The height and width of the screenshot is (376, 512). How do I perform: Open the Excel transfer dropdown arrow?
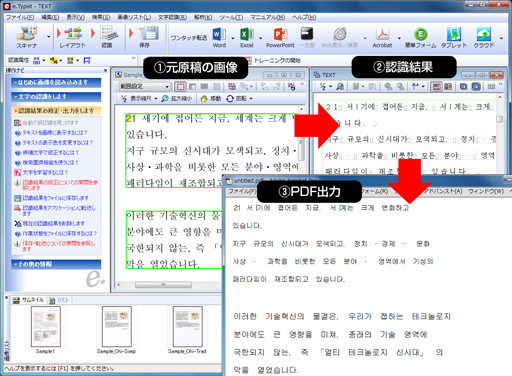click(260, 38)
